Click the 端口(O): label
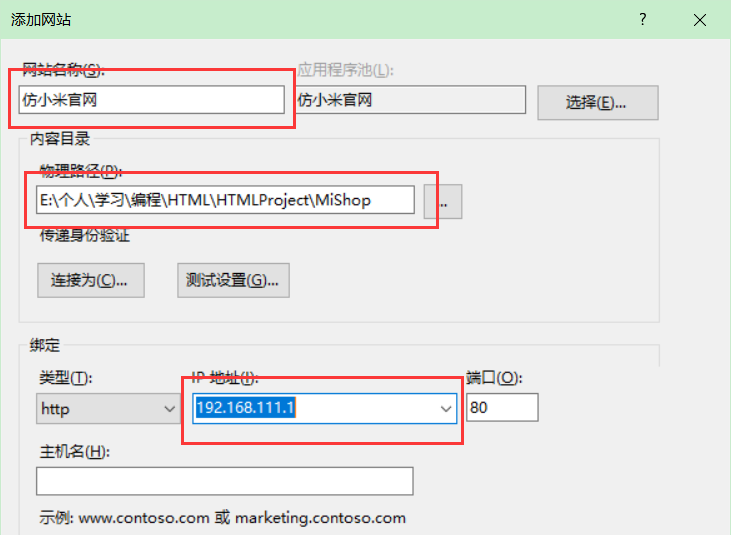731x535 pixels. 494,377
